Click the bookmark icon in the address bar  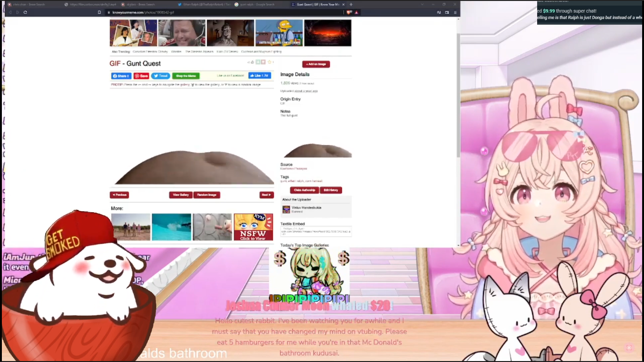coord(99,12)
